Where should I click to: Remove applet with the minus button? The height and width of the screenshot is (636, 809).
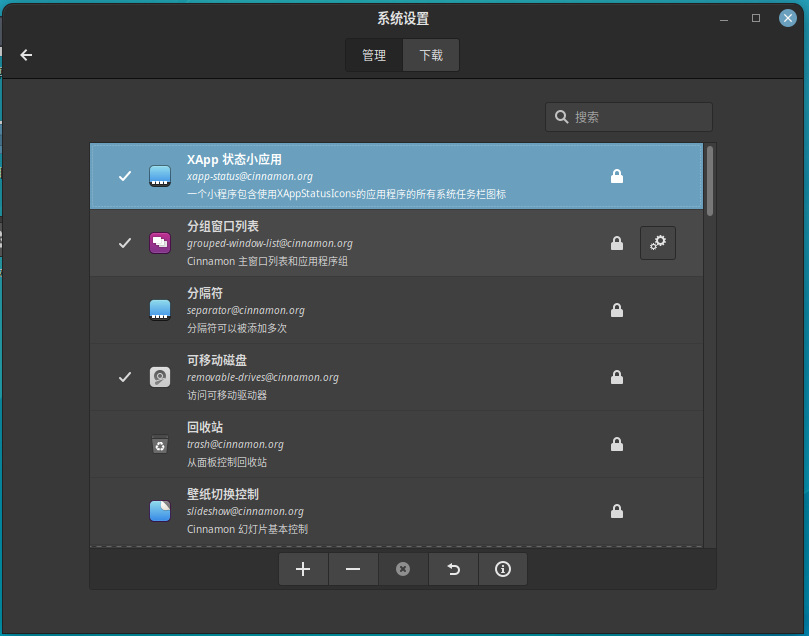(x=353, y=569)
